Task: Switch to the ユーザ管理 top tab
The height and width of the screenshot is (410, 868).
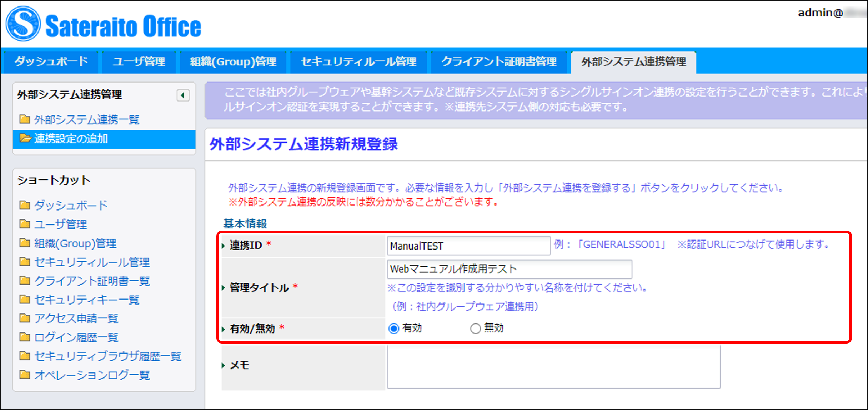Action: click(x=139, y=62)
